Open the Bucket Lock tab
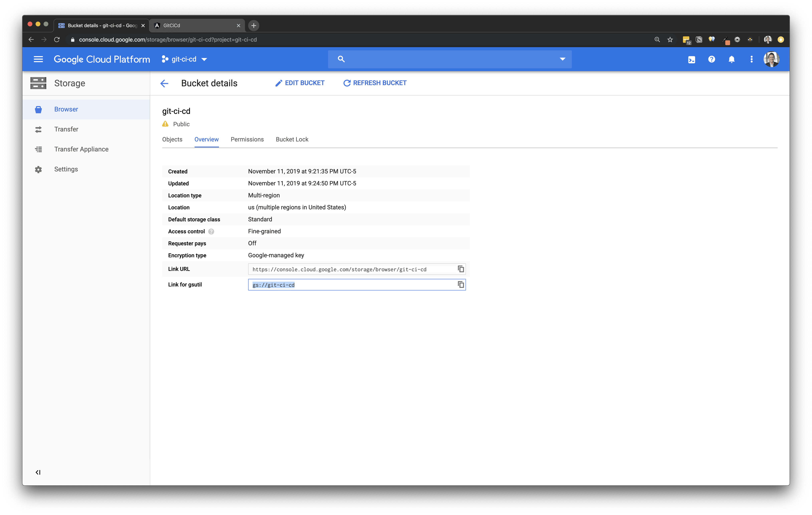Viewport: 812px width, 515px height. pos(292,139)
